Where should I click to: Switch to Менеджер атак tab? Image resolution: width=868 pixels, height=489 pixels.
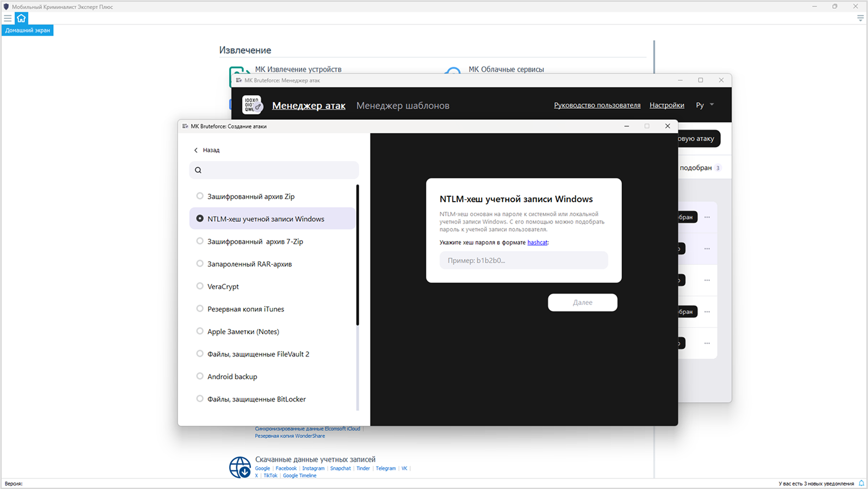(308, 105)
